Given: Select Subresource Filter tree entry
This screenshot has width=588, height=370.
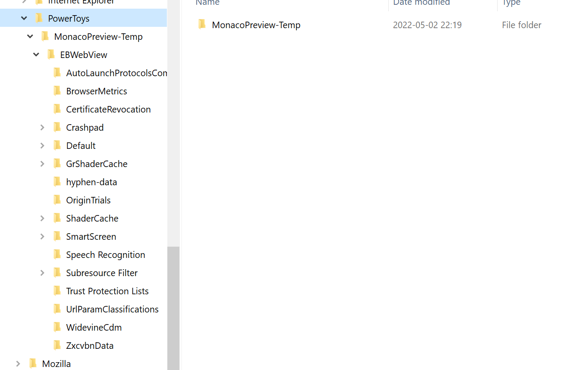Looking at the screenshot, I should 102,273.
